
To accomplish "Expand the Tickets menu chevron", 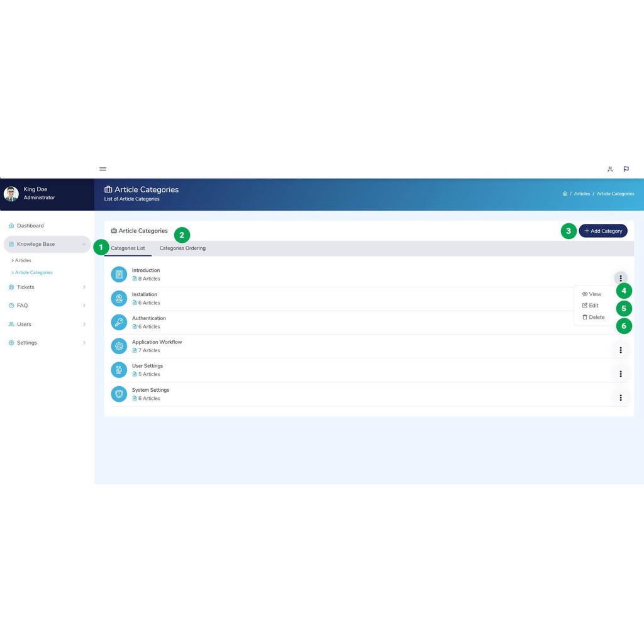I will (x=84, y=287).
